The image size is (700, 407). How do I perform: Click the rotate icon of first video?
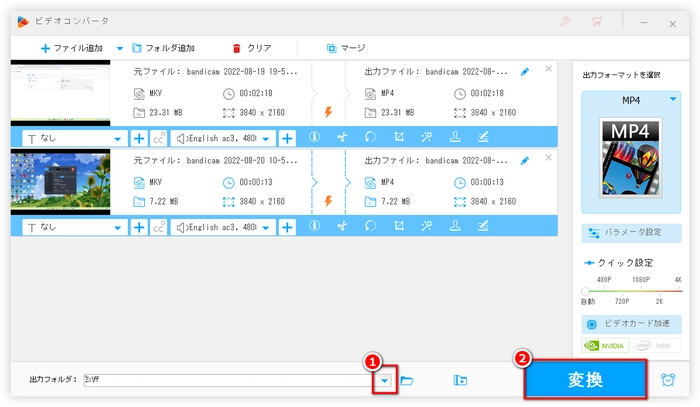point(370,138)
